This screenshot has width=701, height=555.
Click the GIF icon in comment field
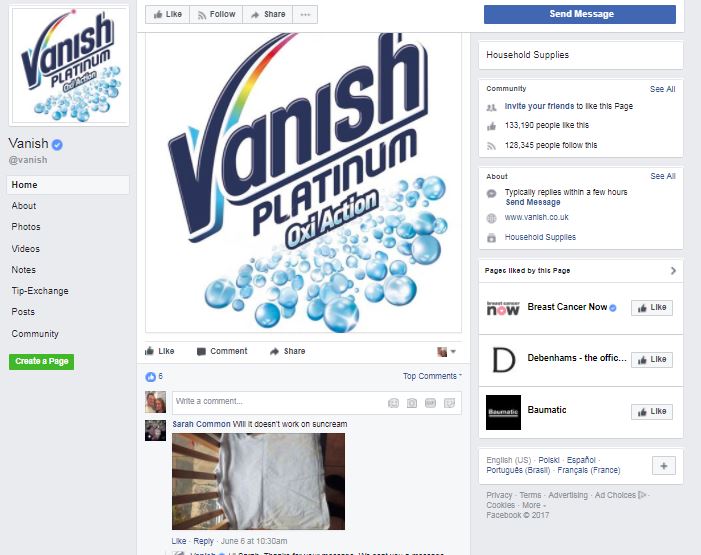point(430,403)
